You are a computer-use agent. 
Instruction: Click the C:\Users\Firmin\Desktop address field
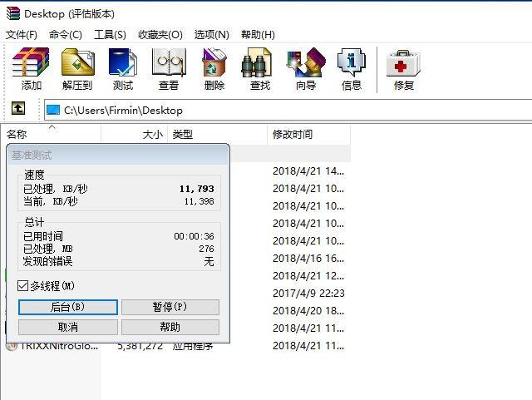click(288, 110)
